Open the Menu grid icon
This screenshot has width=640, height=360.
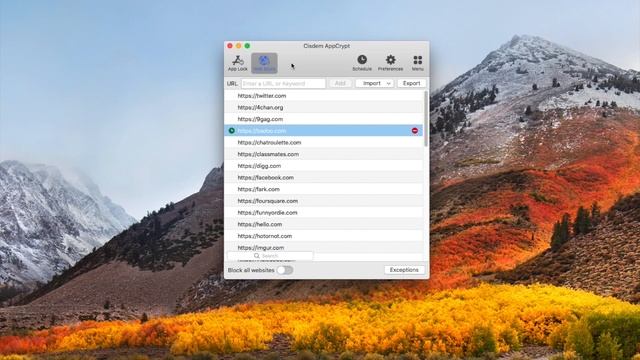pos(417,63)
